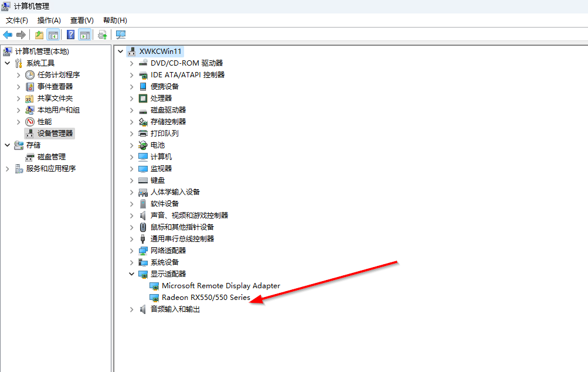588x372 pixels.
Task: Open the 文件(F) menu
Action: 17,21
